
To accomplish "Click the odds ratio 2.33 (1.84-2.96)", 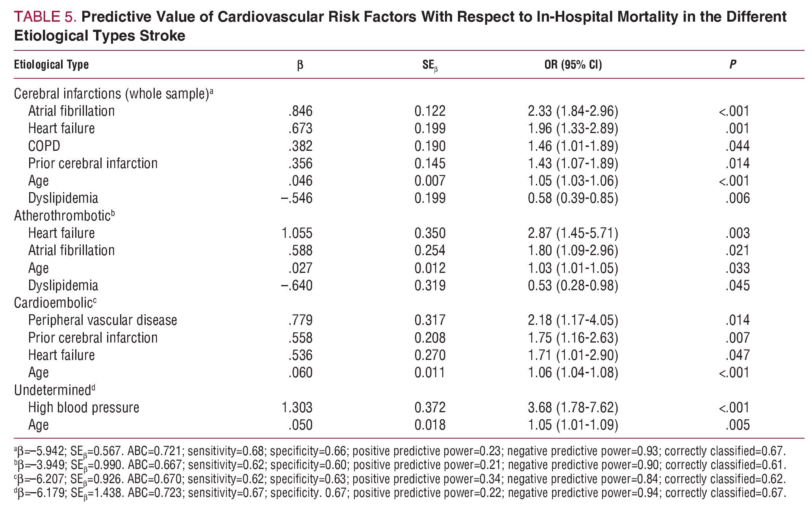I will click(x=573, y=111).
